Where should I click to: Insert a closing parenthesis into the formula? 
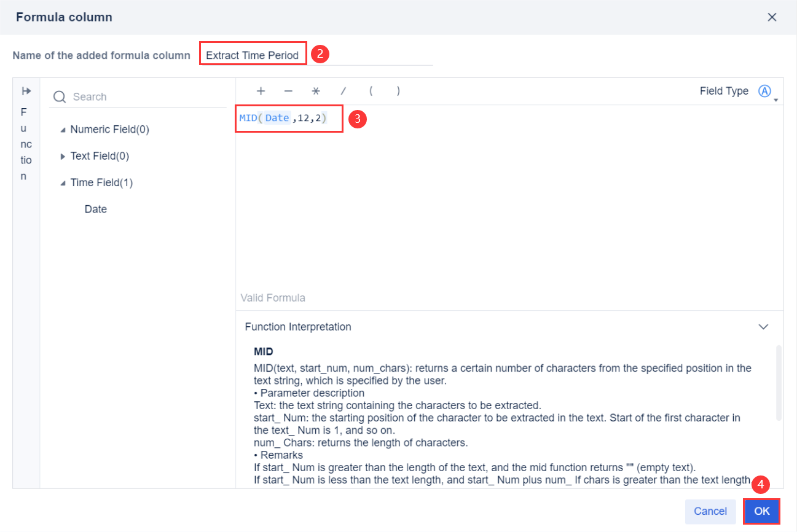pos(398,91)
